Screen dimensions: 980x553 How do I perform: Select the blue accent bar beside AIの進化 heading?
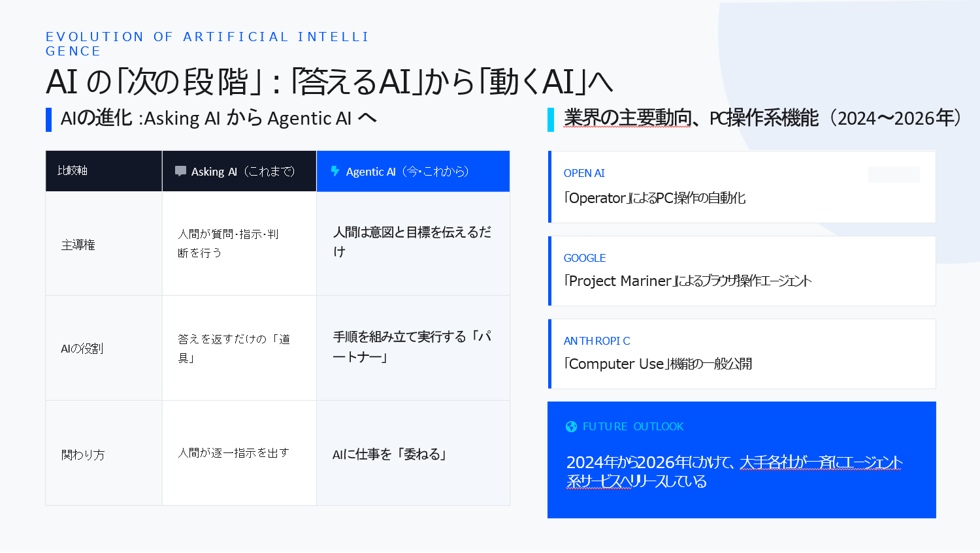pos(48,119)
